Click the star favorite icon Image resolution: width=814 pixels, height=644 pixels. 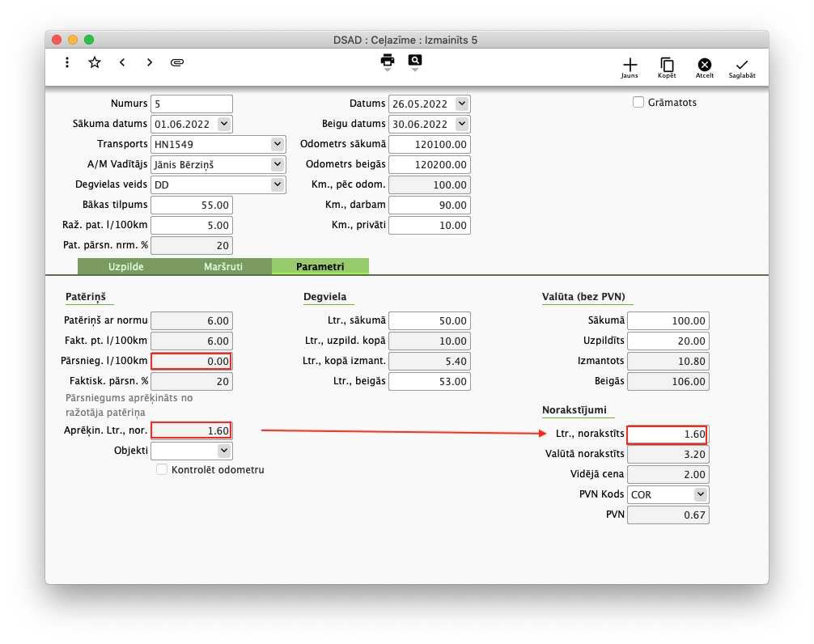pyautogui.click(x=95, y=62)
